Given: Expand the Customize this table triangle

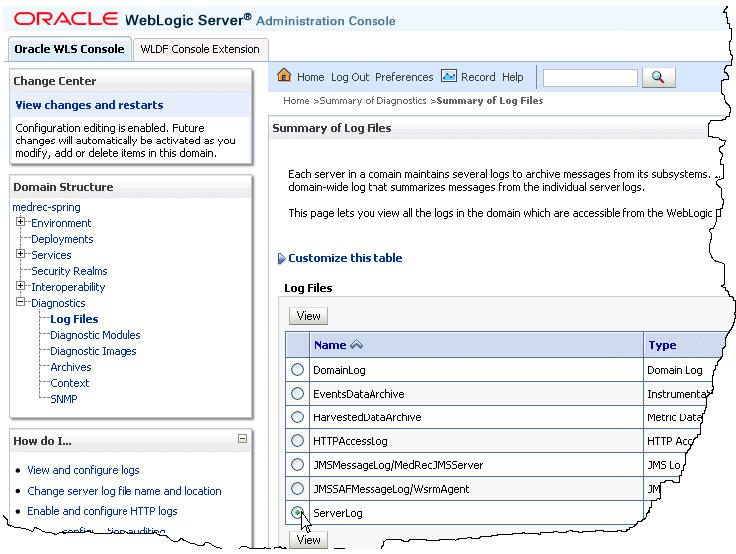Looking at the screenshot, I should pyautogui.click(x=281, y=258).
